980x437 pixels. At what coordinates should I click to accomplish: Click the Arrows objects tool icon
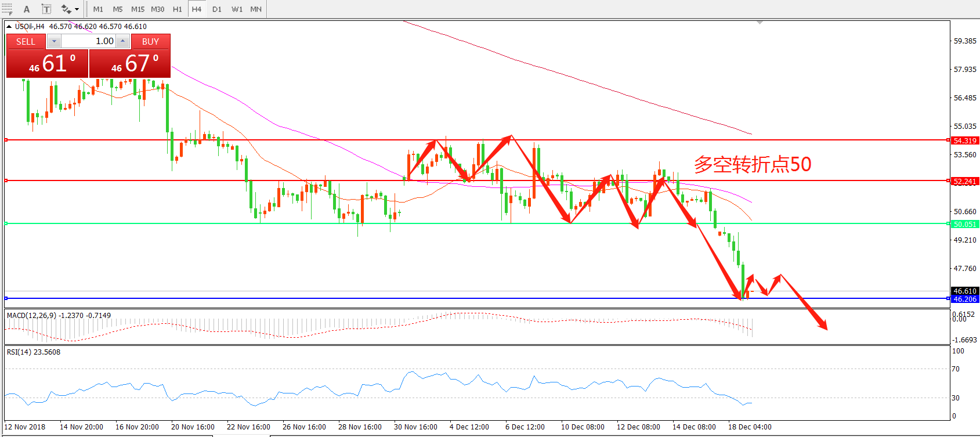coord(66,9)
